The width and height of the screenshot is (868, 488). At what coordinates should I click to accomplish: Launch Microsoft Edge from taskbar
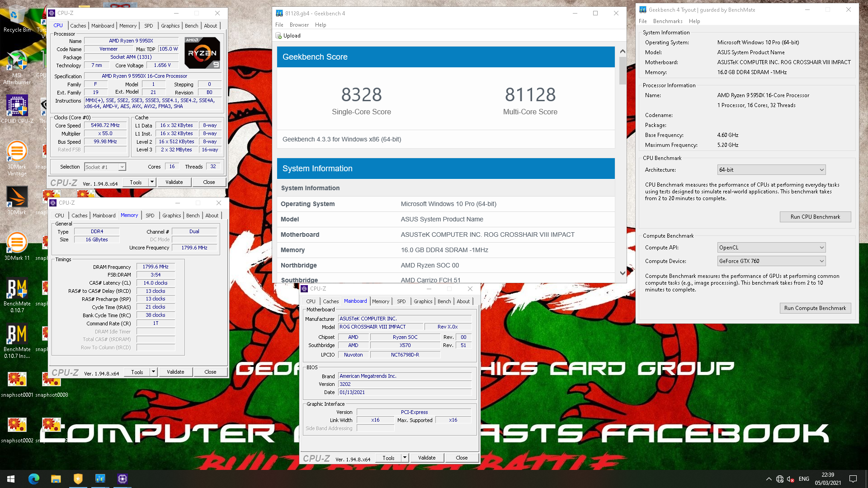coord(34,479)
